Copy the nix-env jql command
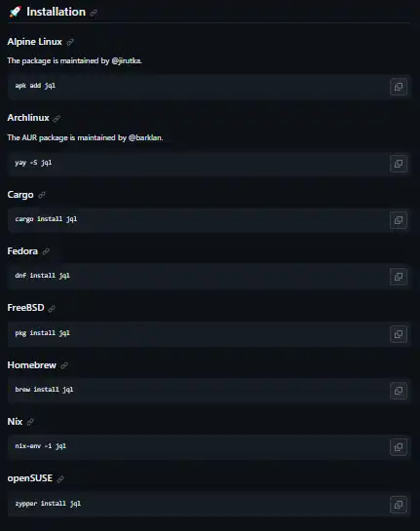This screenshot has height=531, width=420. 399,447
